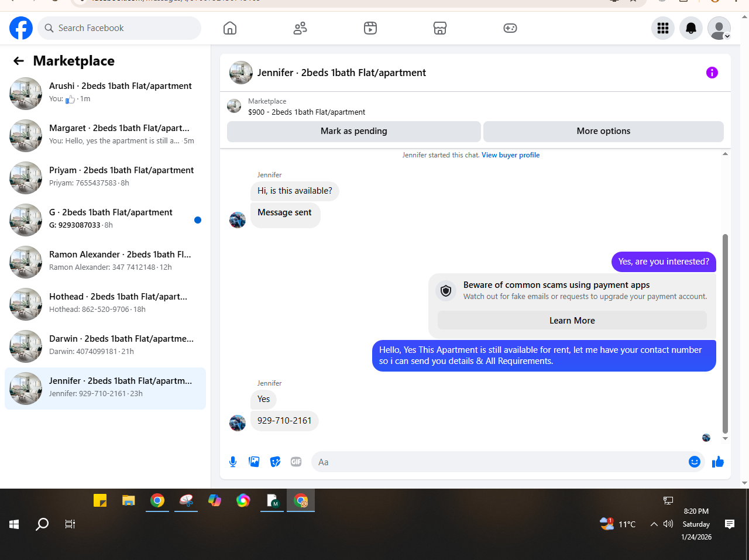Open the Facebook logo home icon
This screenshot has height=560, width=749.
coord(21,28)
